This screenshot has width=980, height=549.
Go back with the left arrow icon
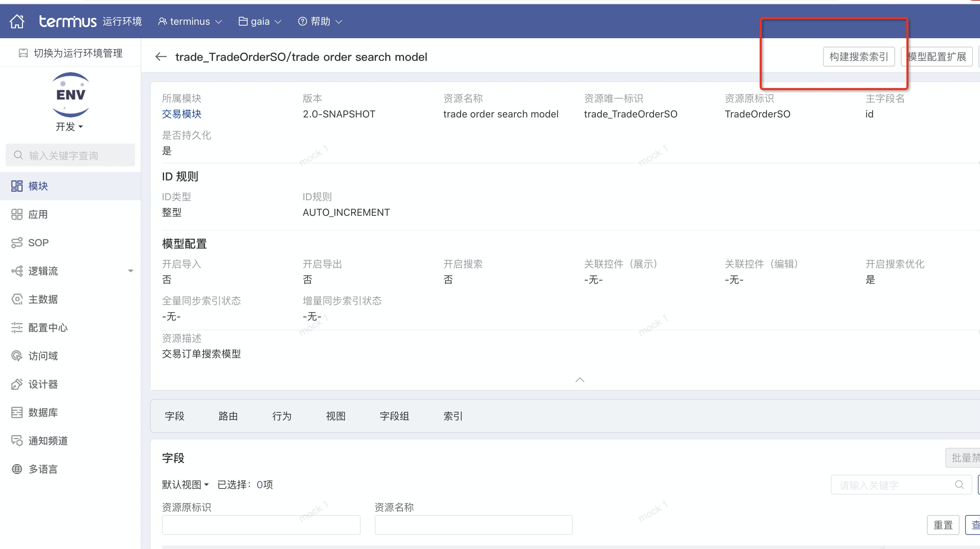pyautogui.click(x=161, y=57)
